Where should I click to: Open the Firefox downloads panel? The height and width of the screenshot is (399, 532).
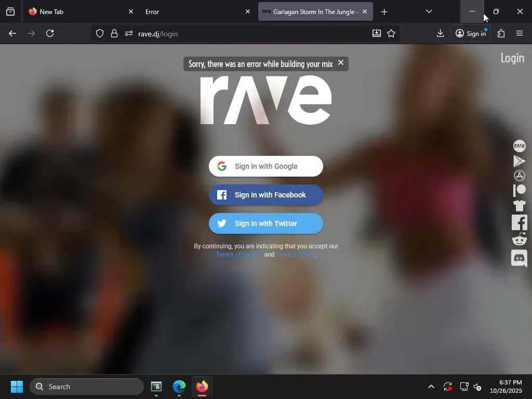(440, 33)
